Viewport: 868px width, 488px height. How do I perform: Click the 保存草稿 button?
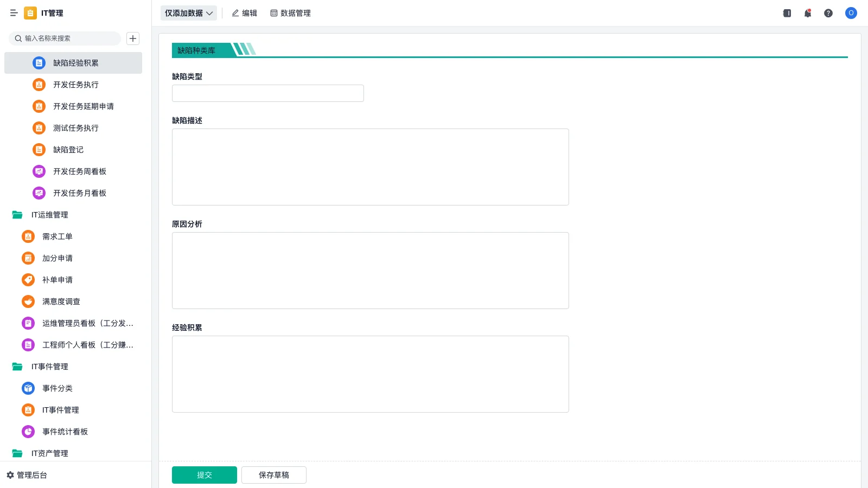pyautogui.click(x=274, y=475)
